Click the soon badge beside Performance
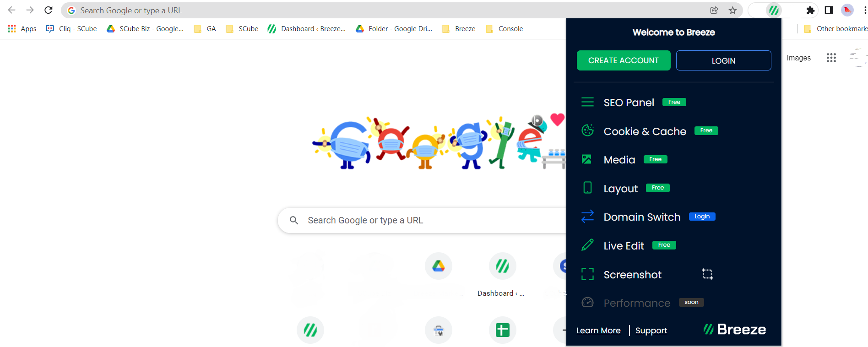This screenshot has width=868, height=347. [x=691, y=302]
